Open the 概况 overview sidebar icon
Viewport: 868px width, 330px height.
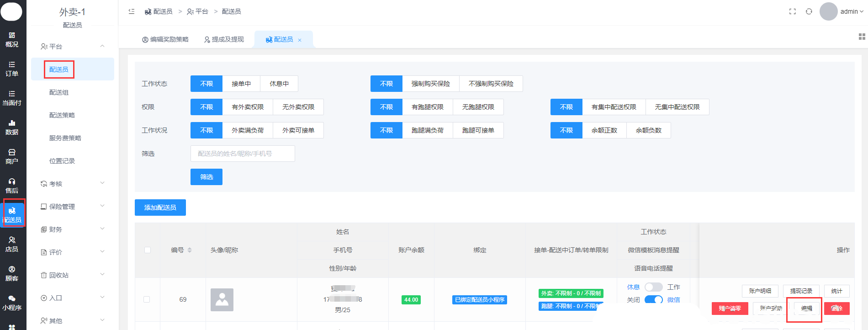tap(12, 40)
